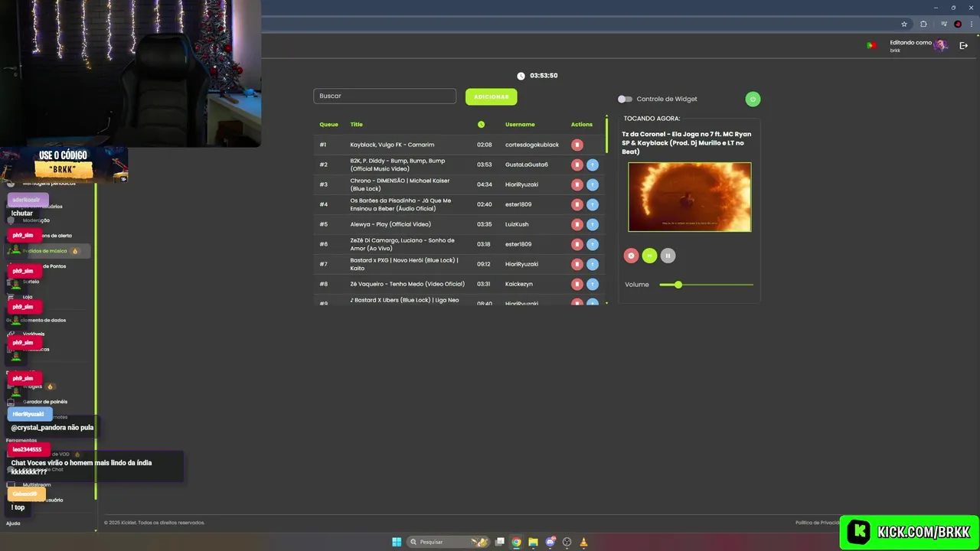Move Bastard x PXG Novo Herói up

pyautogui.click(x=593, y=264)
